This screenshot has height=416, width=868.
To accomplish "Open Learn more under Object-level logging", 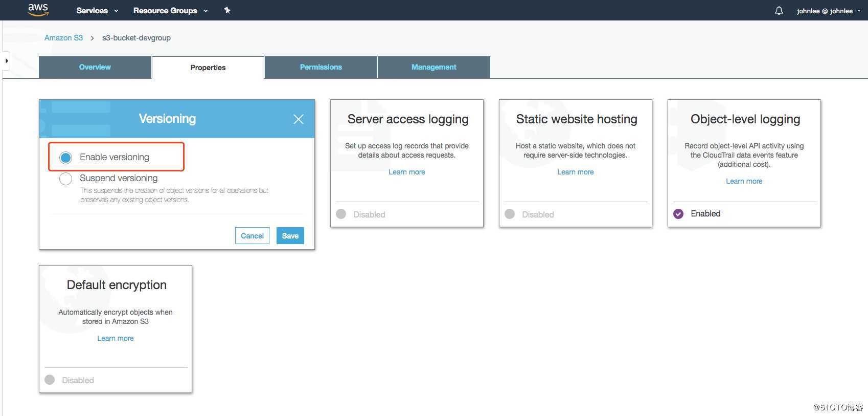I will pyautogui.click(x=744, y=181).
